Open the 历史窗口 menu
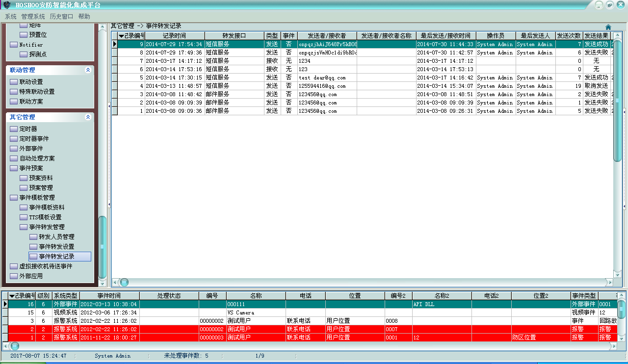The height and width of the screenshot is (364, 628). click(61, 16)
